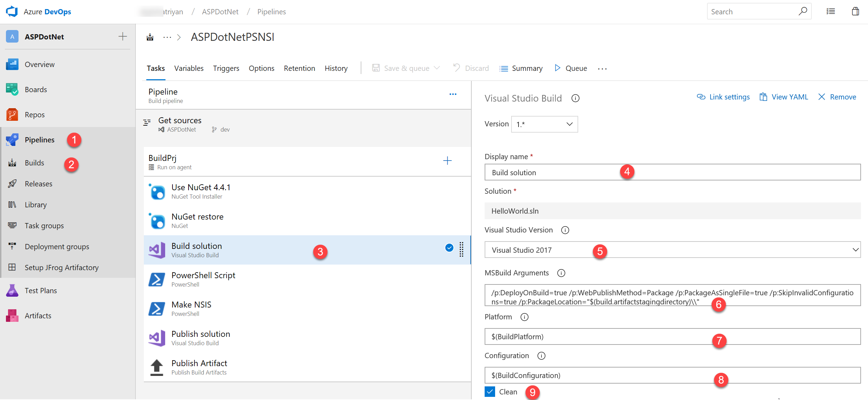Click the Discard button
The height and width of the screenshot is (400, 868).
coord(471,68)
